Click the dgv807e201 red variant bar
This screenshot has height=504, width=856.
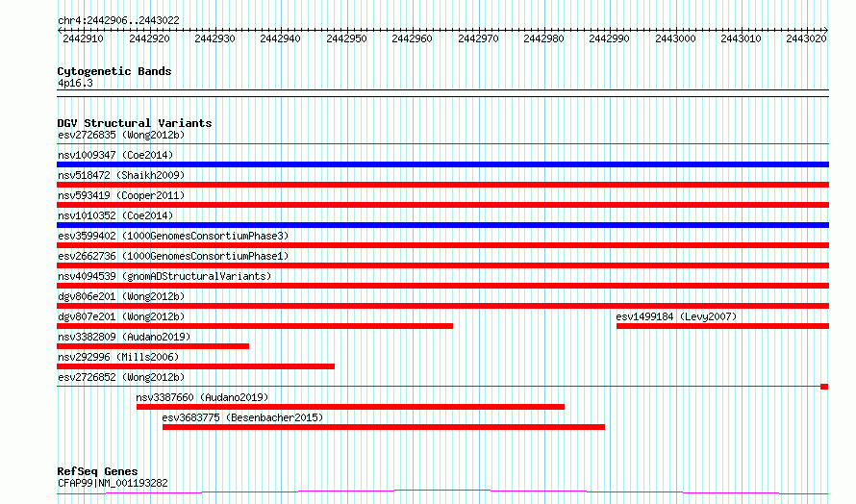point(255,326)
